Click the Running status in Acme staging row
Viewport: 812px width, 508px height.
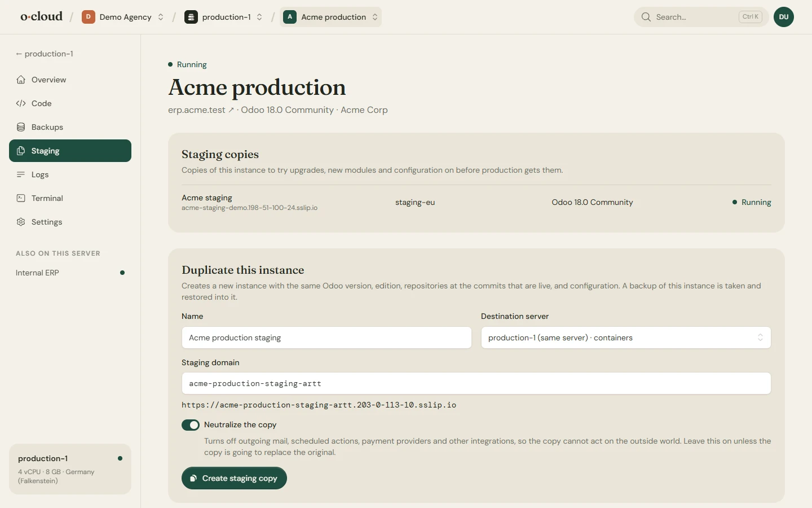pyautogui.click(x=752, y=202)
